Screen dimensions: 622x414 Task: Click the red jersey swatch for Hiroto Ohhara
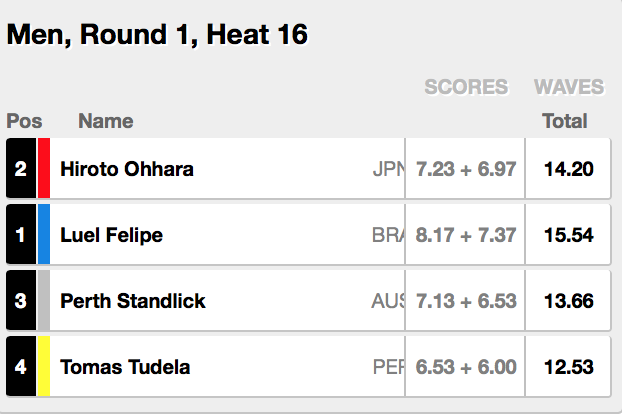[44, 169]
